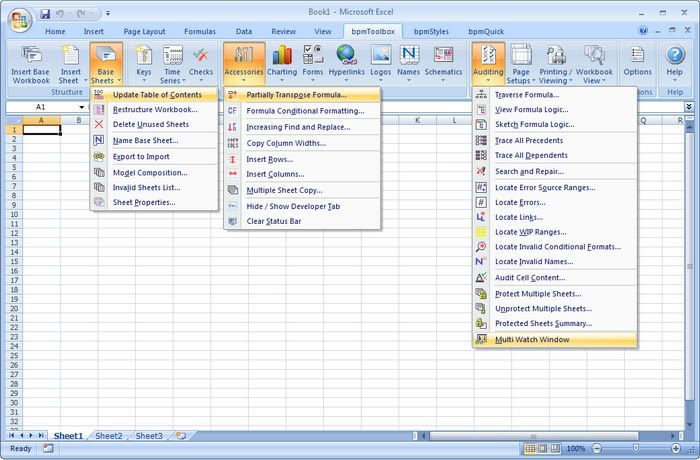Select Hide / Show Developer Tab
The image size is (700, 460).
302,206
